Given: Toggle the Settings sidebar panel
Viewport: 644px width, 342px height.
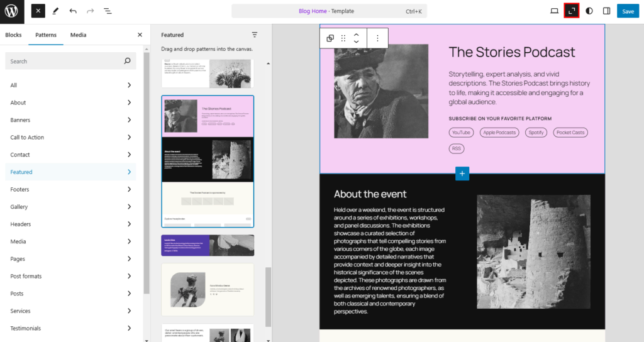Looking at the screenshot, I should pyautogui.click(x=606, y=11).
